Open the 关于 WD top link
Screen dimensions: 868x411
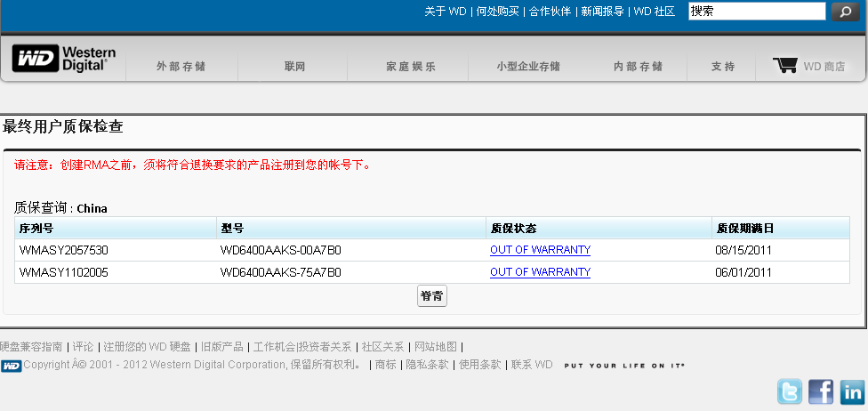click(445, 12)
